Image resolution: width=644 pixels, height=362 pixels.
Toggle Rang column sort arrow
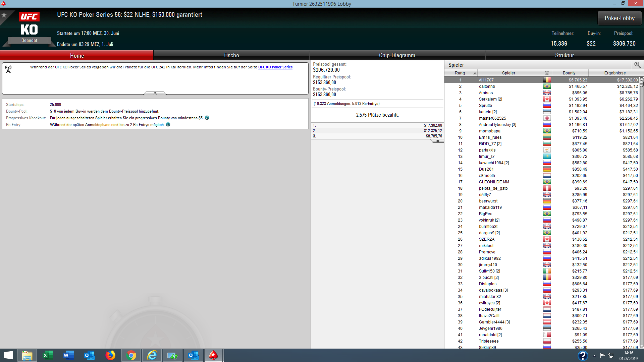[475, 73]
